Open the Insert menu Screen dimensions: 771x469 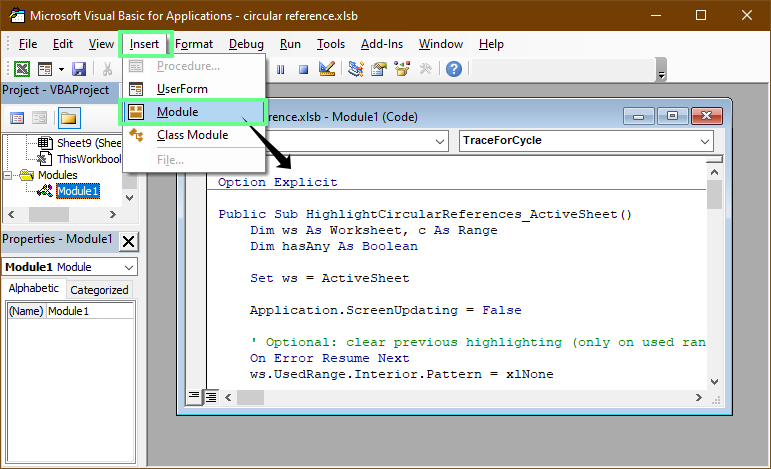coord(144,44)
